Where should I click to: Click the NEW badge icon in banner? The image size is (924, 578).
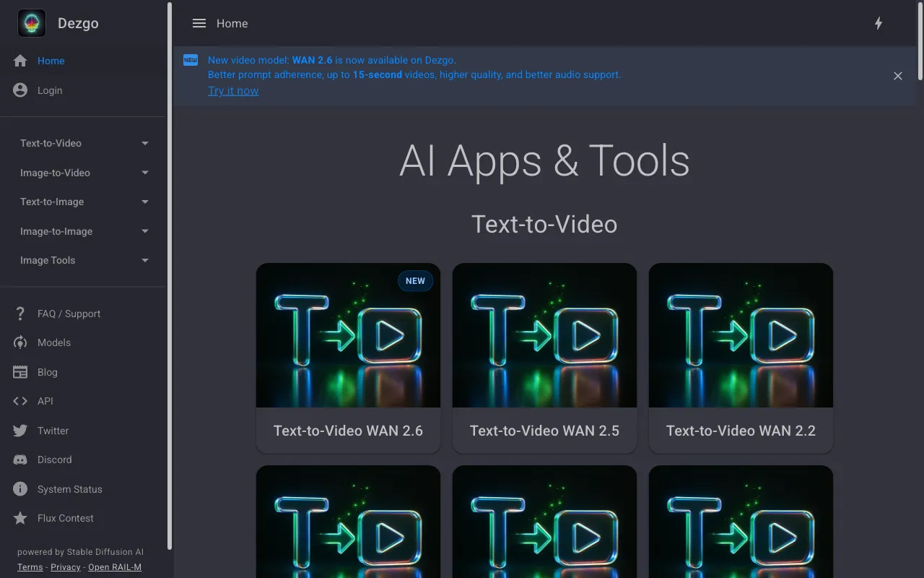pyautogui.click(x=191, y=60)
